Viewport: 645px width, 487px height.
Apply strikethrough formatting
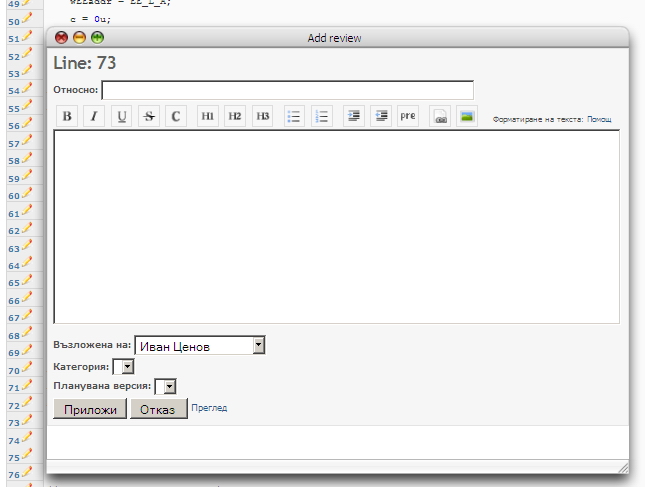coord(149,116)
